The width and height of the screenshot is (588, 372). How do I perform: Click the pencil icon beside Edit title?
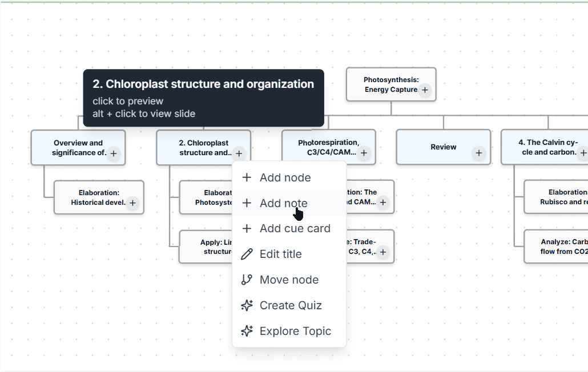(x=247, y=254)
